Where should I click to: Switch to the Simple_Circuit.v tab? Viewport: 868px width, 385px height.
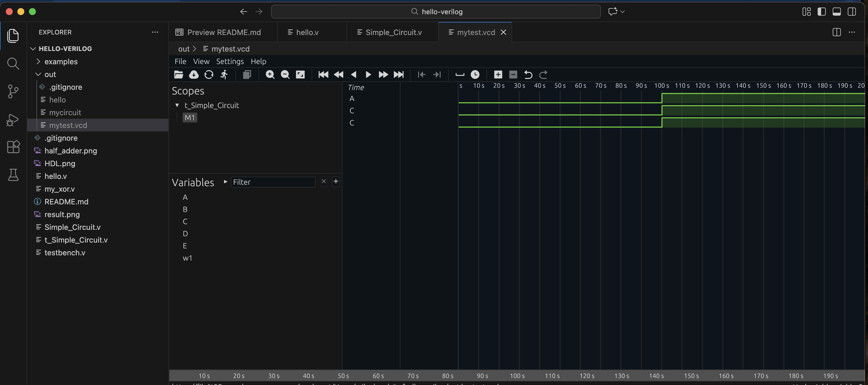click(x=393, y=32)
